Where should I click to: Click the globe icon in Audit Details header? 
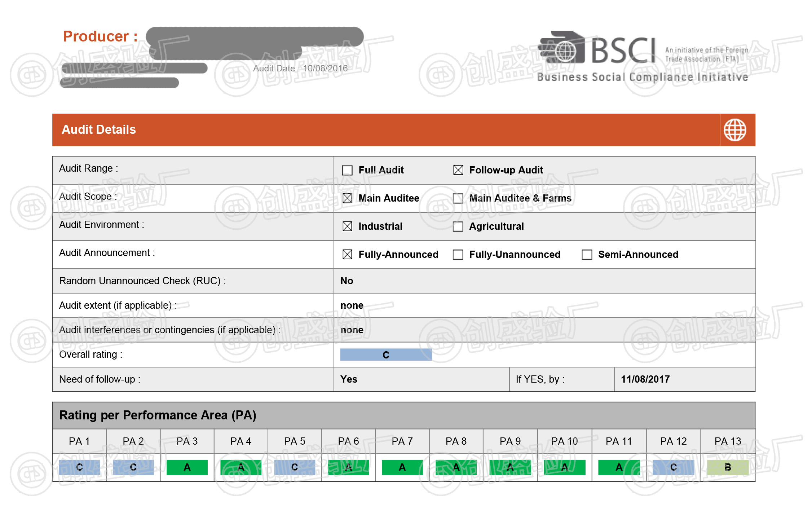(734, 130)
